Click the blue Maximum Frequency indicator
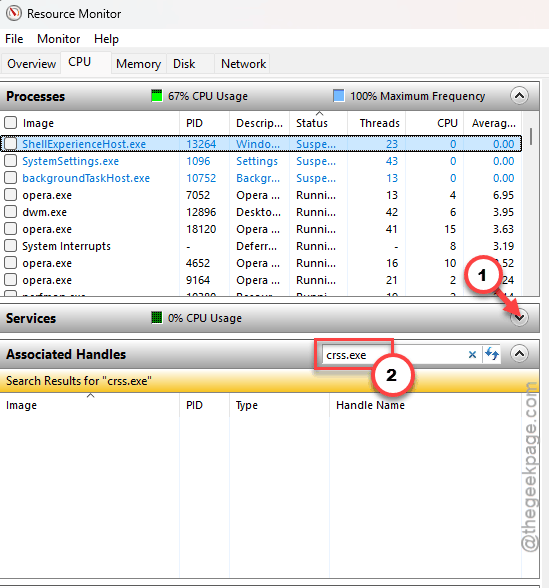Screen dimensions: 549x588 (x=339, y=96)
